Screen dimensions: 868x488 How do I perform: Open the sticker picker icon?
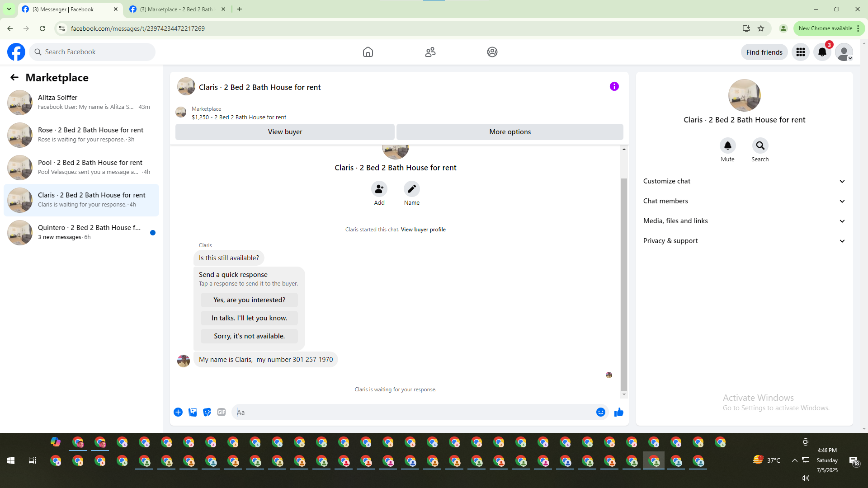(x=207, y=412)
